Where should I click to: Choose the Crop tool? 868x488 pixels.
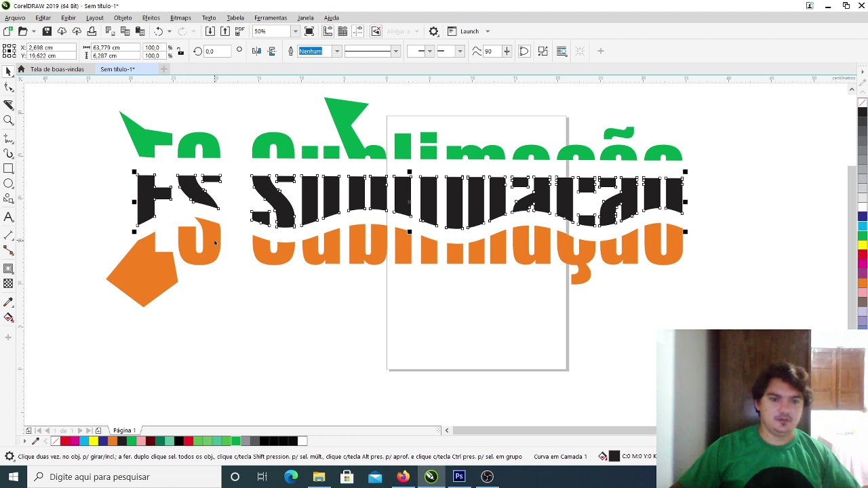click(8, 104)
